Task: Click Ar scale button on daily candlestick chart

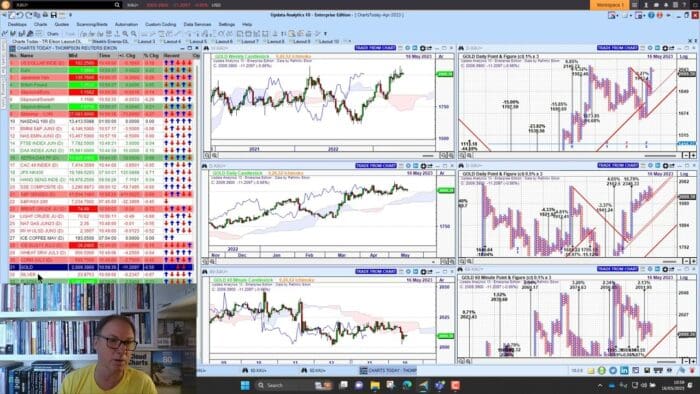Action: (441, 173)
